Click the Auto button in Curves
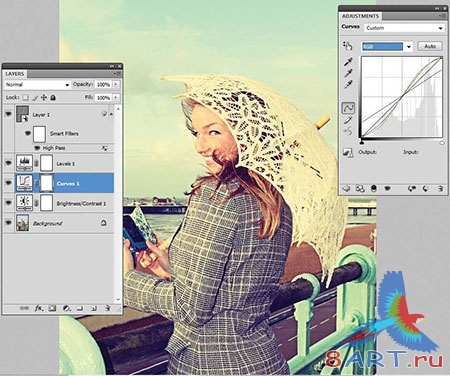The height and width of the screenshot is (376, 450). click(x=430, y=46)
